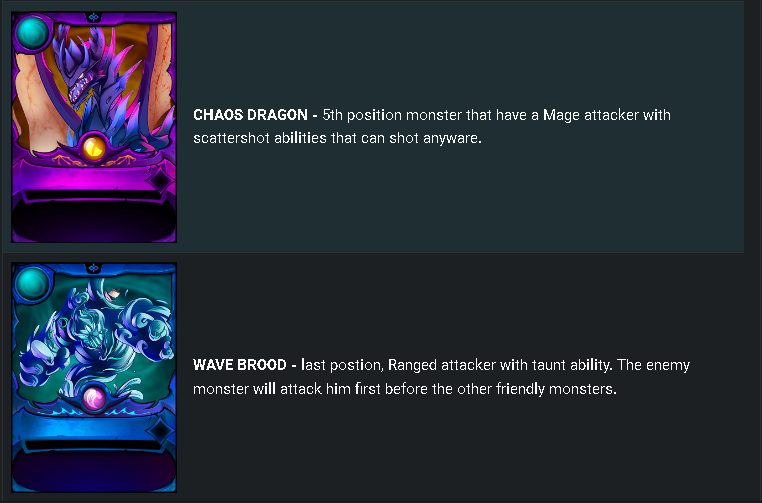
Task: Click the teal mana orb on Chaos Dragon card
Action: pyautogui.click(x=33, y=33)
